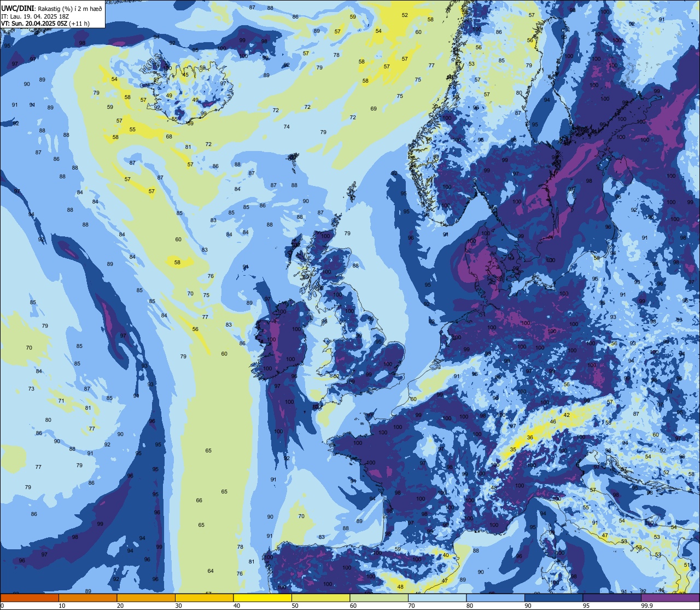
Task: Click the 'VT: Sun. 20.04.2025 05Z' line
Action: coord(34,24)
